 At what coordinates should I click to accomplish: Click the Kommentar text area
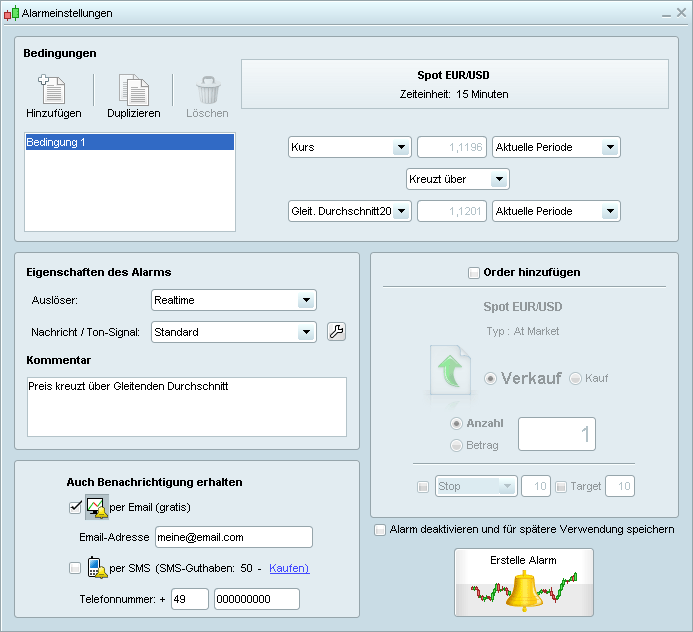187,407
